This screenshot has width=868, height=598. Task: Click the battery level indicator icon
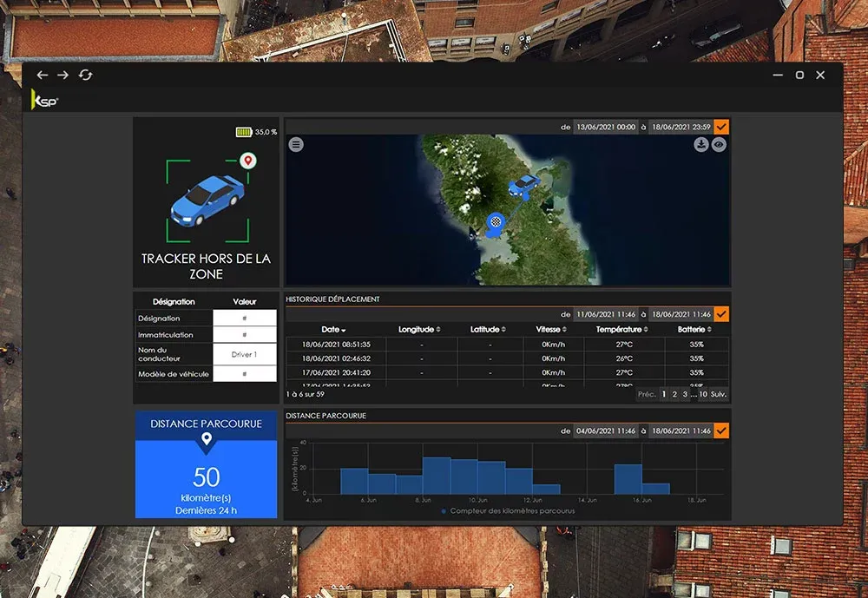[243, 132]
